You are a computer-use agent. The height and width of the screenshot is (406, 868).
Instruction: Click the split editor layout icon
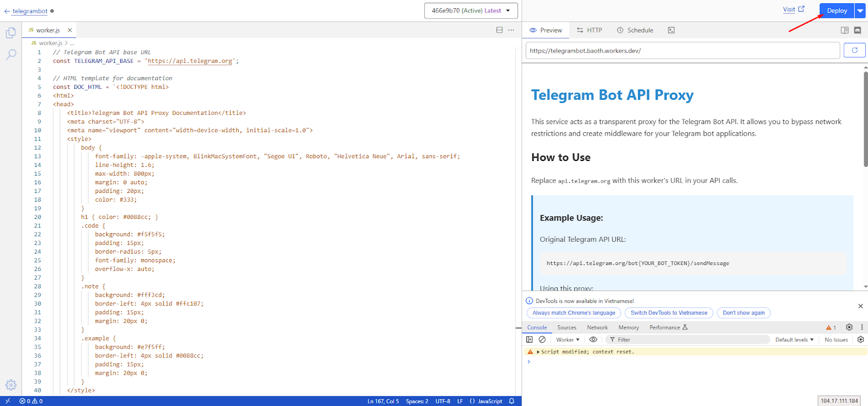(x=499, y=30)
